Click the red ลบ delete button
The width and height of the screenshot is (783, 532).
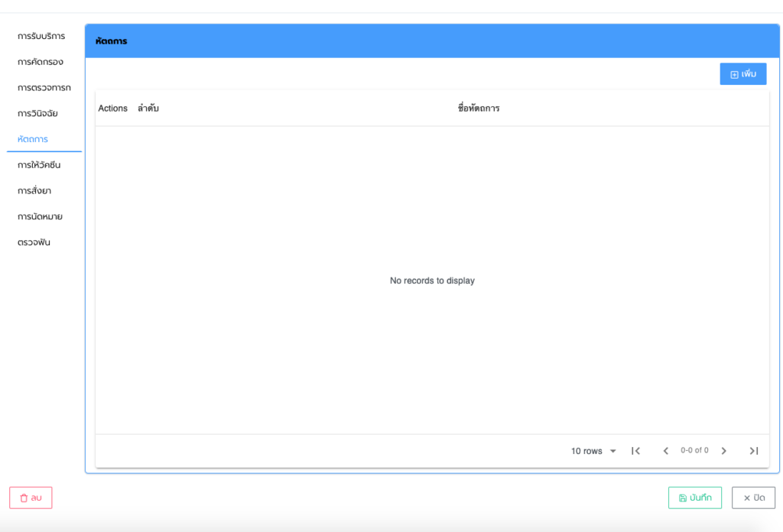pos(31,498)
